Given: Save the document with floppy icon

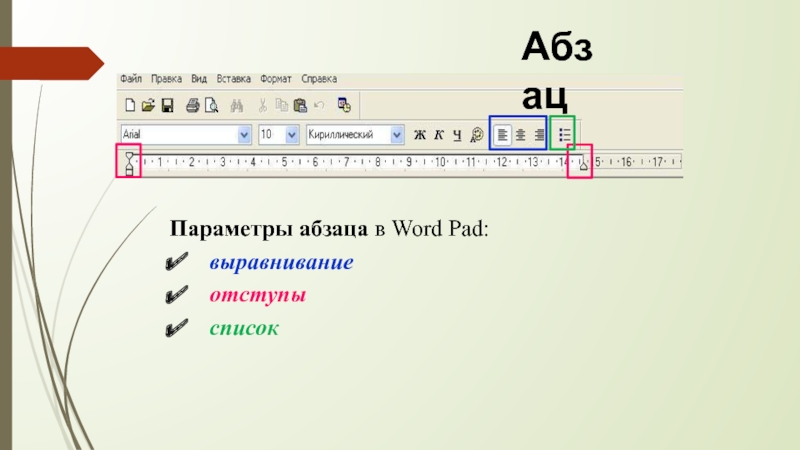Looking at the screenshot, I should tap(167, 104).
